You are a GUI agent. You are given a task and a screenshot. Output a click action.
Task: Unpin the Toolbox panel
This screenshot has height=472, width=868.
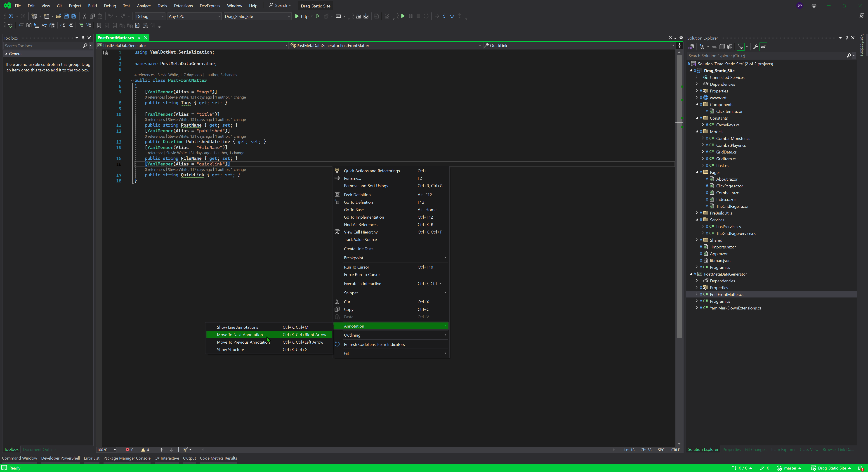click(83, 38)
